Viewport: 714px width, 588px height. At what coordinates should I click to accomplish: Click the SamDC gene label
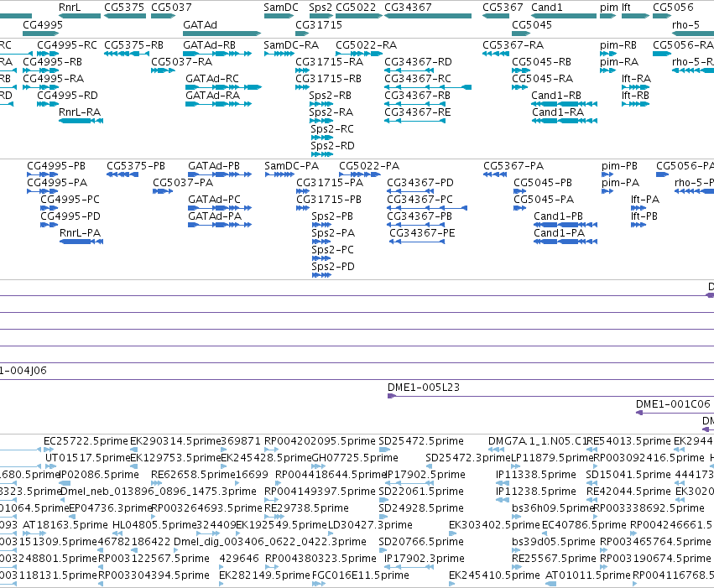(281, 8)
